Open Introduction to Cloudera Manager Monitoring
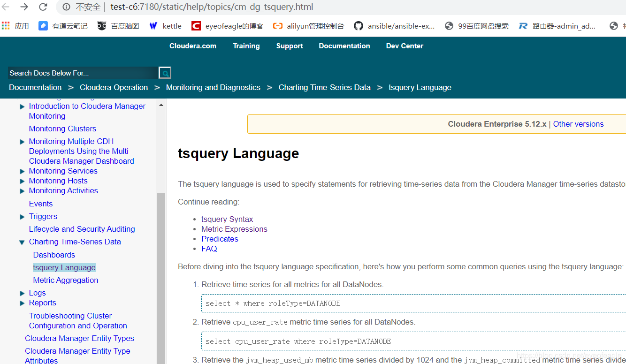 87,111
